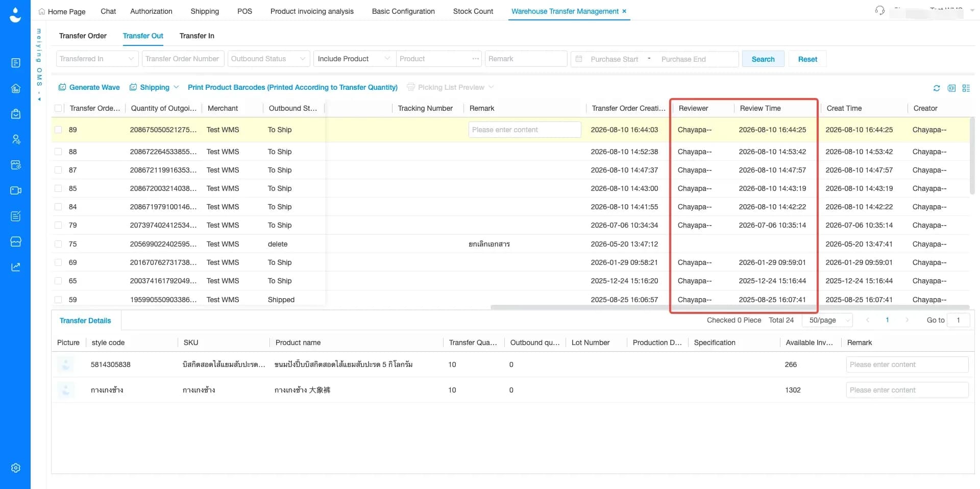Click the Reset button
Viewport: 980px width, 489px height.
(807, 59)
